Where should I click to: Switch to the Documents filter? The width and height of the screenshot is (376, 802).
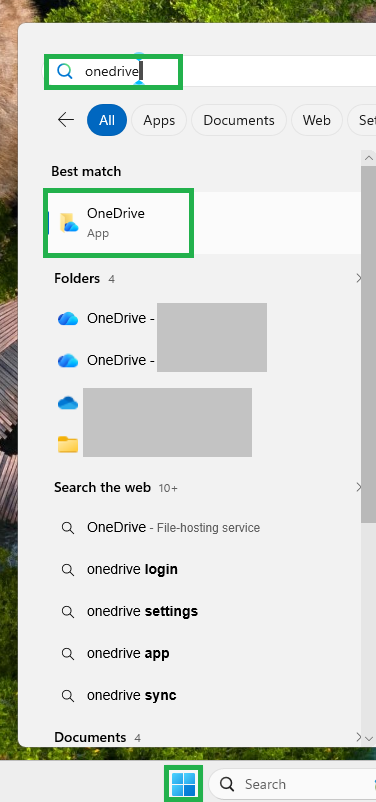coord(239,120)
